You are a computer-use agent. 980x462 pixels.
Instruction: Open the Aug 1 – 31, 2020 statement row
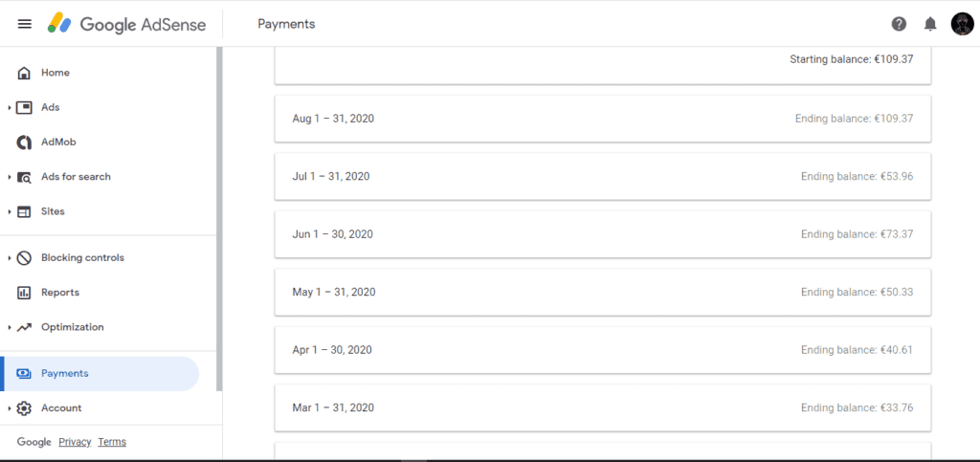603,119
